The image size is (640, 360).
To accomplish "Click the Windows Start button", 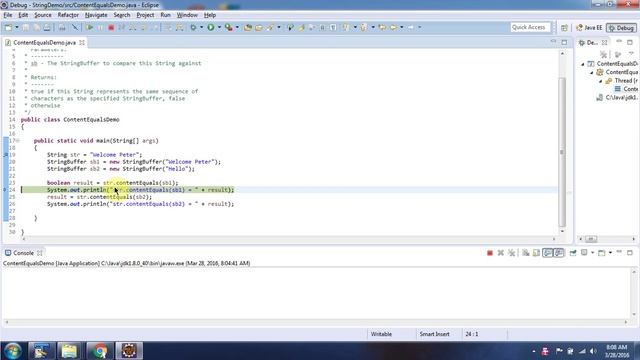I will 13,351.
